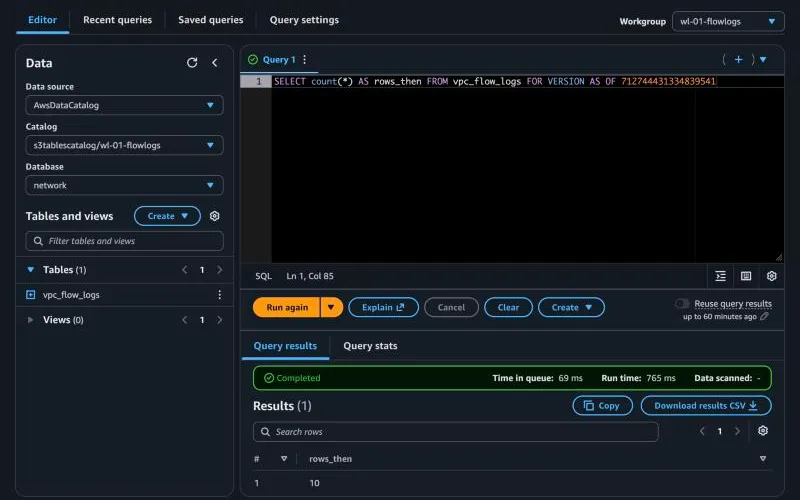
Task: Open editor preferences gear
Action: click(x=771, y=276)
